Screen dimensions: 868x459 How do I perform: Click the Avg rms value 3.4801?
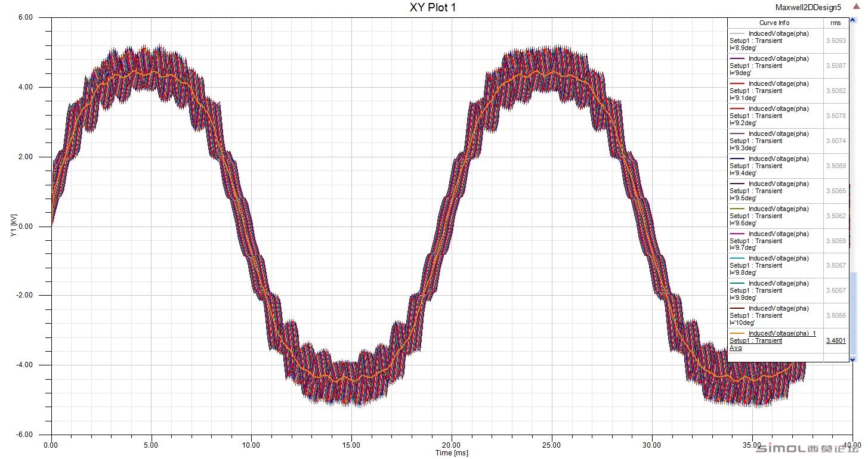tap(836, 340)
